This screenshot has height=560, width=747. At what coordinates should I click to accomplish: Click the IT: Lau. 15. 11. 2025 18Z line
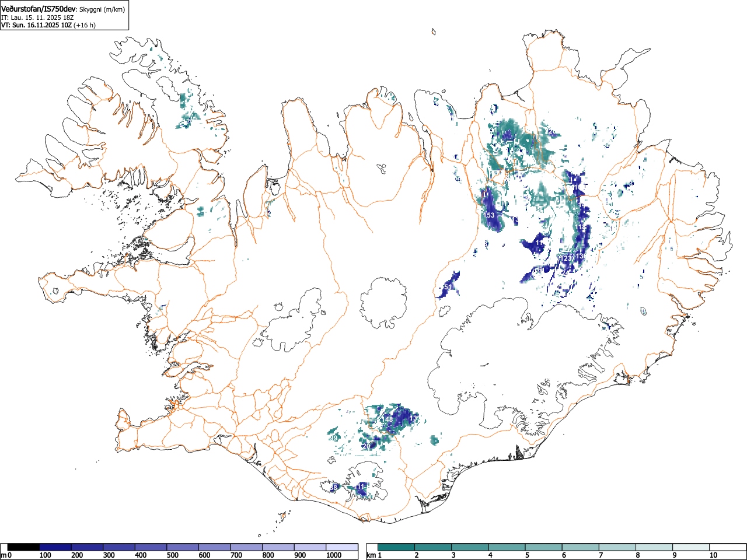pyautogui.click(x=37, y=17)
